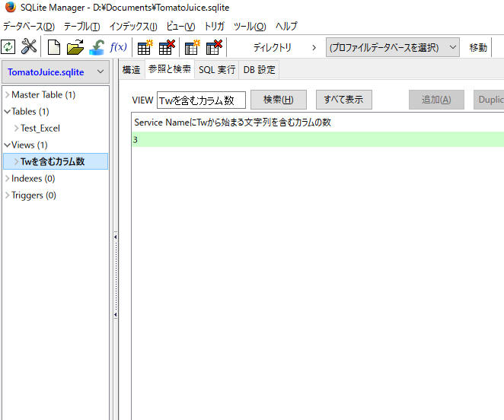Click the last red-X grid icon
Viewport: 504px width, 420px height.
point(214,47)
